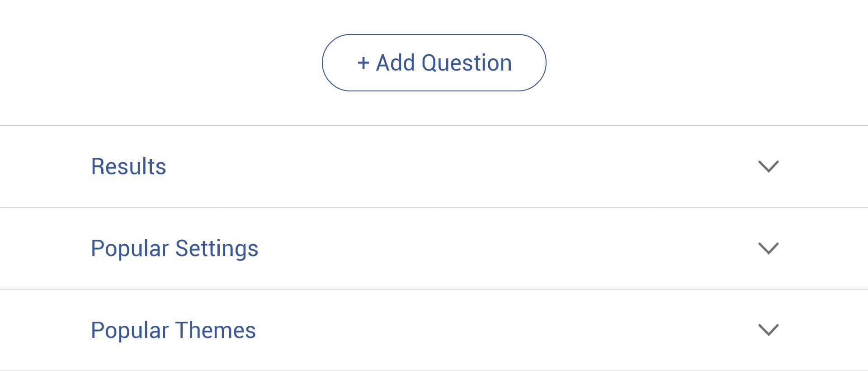Click the down arrow beside Results
Viewport: 868px width, 371px height.
[768, 166]
